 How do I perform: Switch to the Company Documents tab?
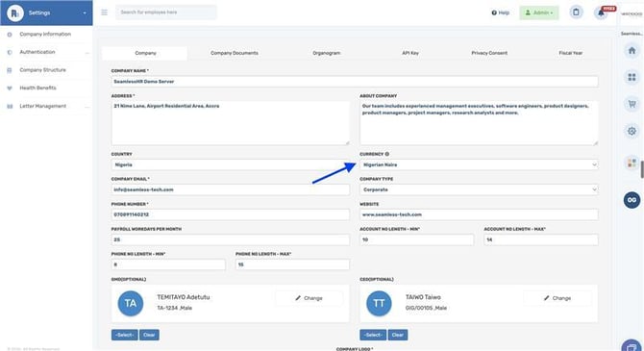point(235,53)
